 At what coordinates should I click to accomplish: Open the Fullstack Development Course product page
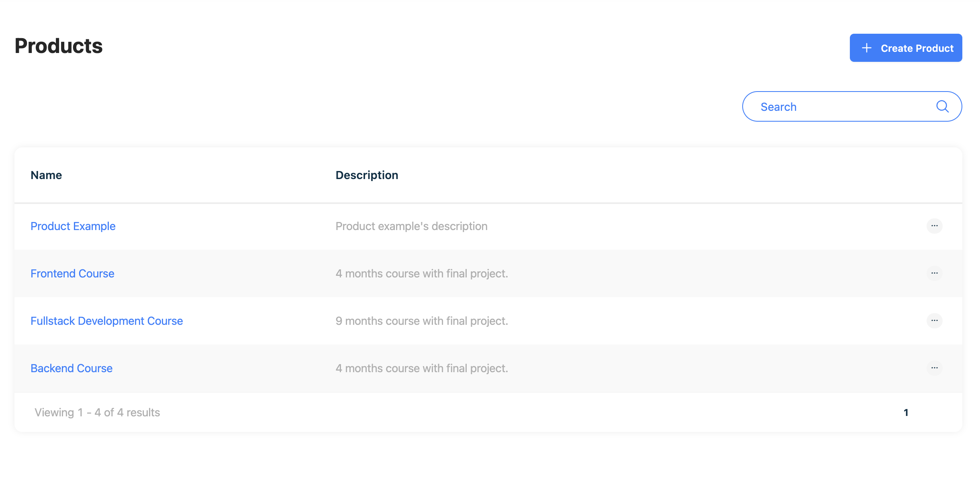tap(106, 321)
